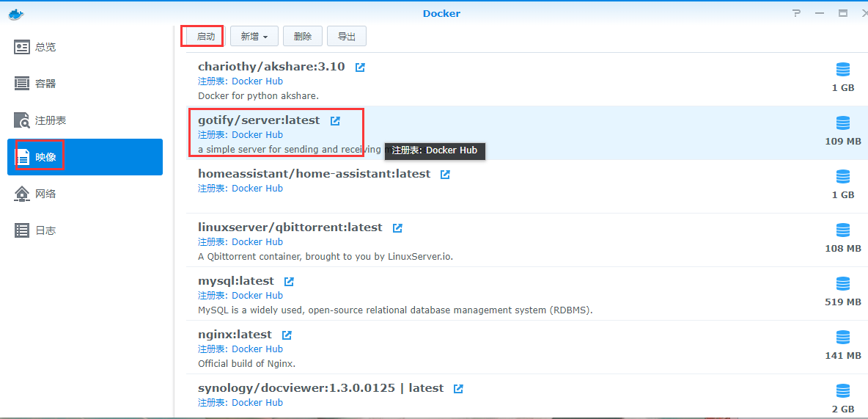Image resolution: width=868 pixels, height=419 pixels.
Task: Click the Qbittorrent container description text
Action: (325, 257)
